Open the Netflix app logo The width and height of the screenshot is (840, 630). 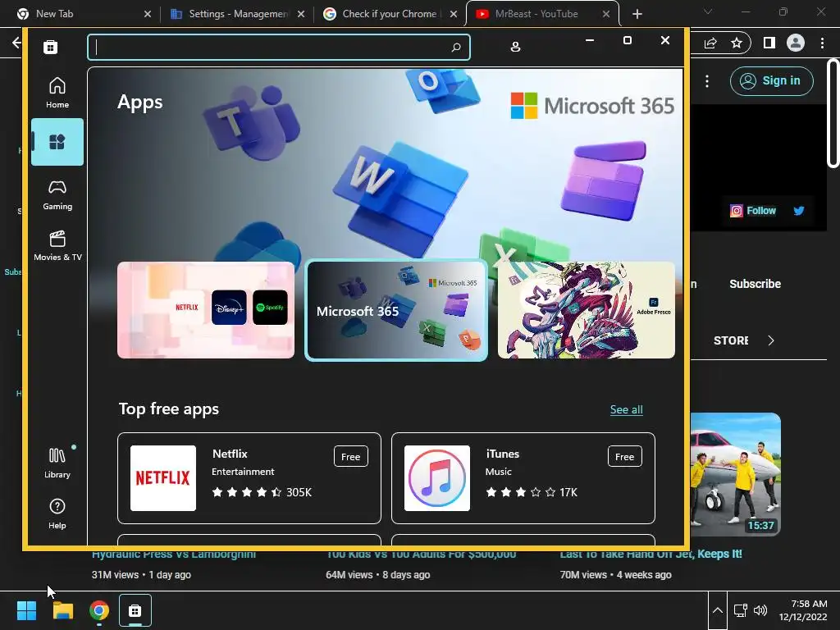(163, 478)
